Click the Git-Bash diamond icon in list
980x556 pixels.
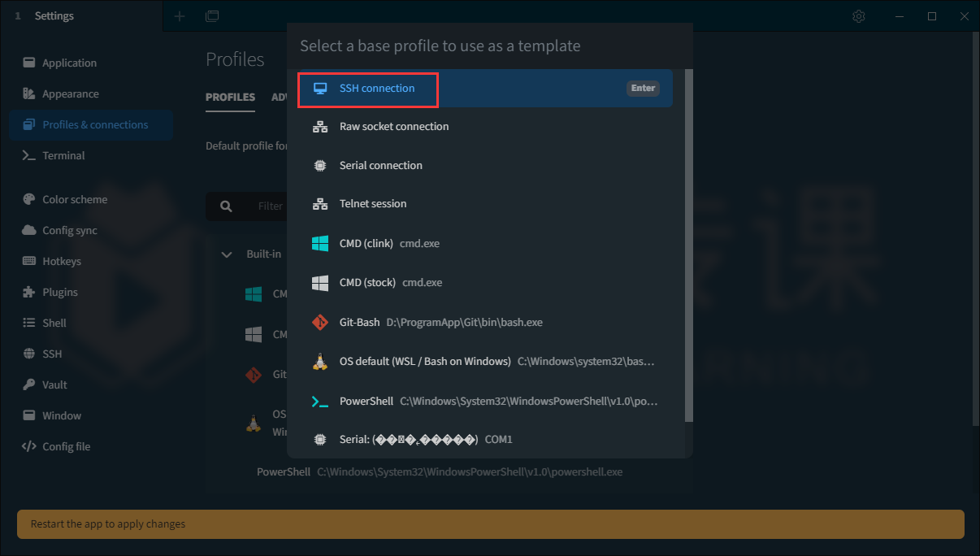pyautogui.click(x=320, y=322)
